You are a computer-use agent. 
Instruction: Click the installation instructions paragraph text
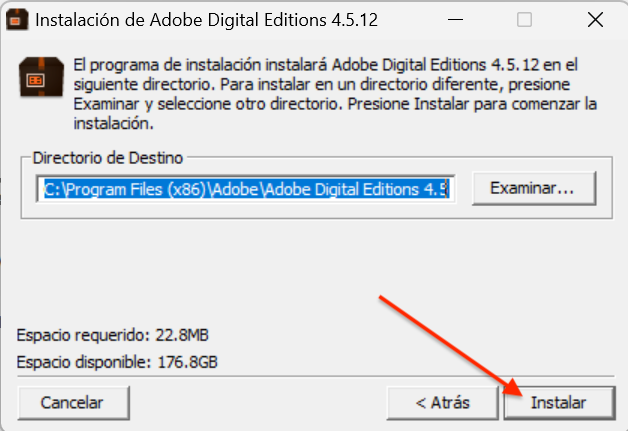[335, 94]
